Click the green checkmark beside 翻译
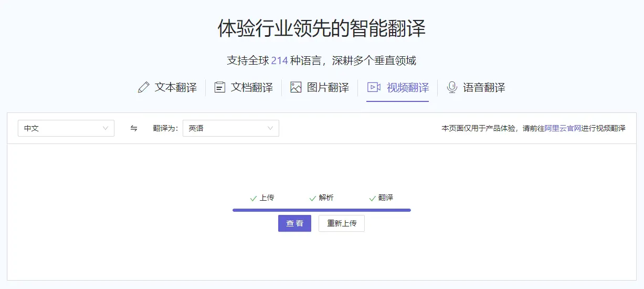The width and height of the screenshot is (644, 289). click(372, 199)
